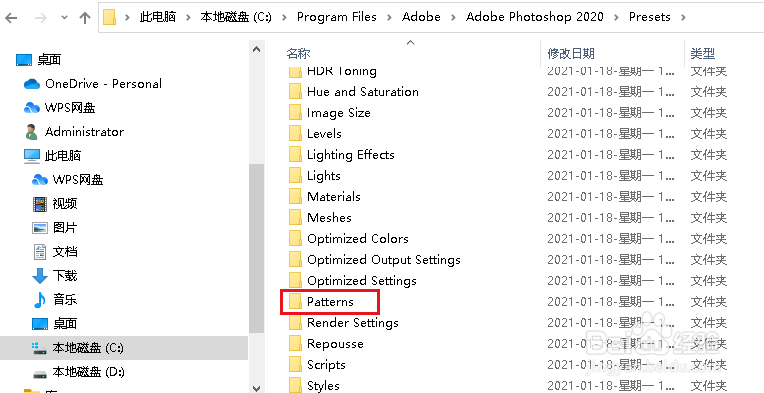Select the Videos (视频) library icon
Image resolution: width=764 pixels, height=393 pixels.
40,204
